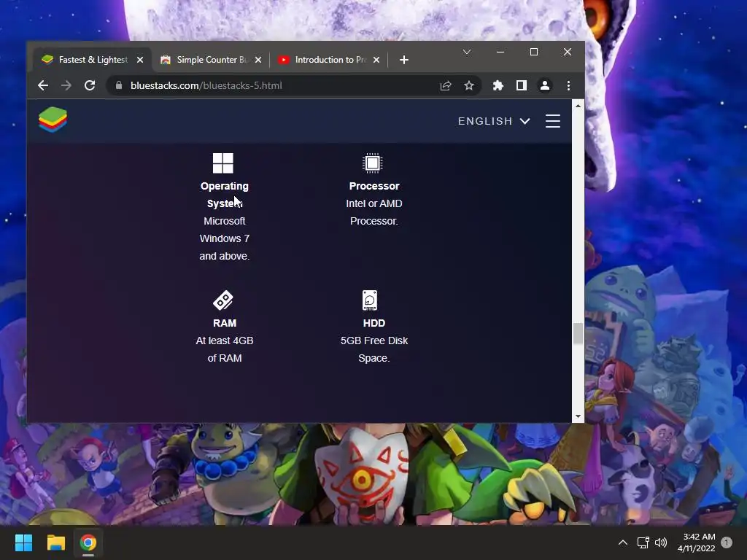This screenshot has height=560, width=747.
Task: Open File Explorer from taskbar
Action: (x=55, y=542)
